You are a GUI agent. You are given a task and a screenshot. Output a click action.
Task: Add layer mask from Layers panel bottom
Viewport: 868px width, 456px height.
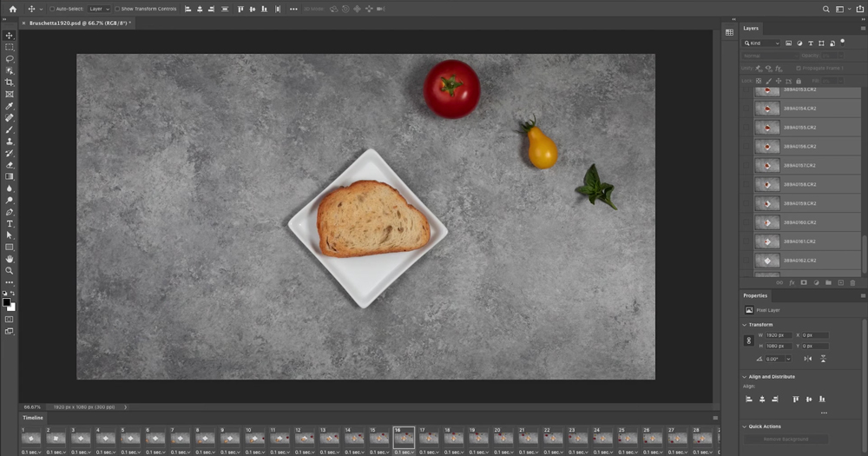pos(804,283)
